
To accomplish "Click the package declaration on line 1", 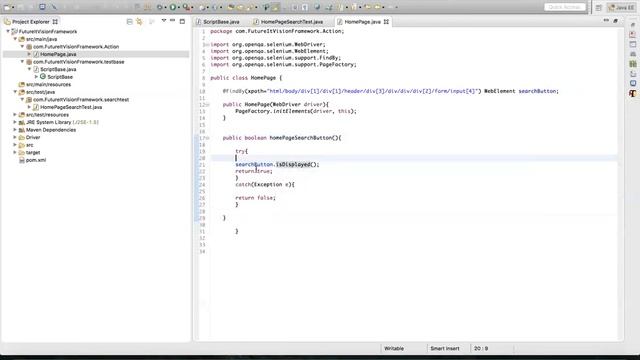I will (277, 31).
